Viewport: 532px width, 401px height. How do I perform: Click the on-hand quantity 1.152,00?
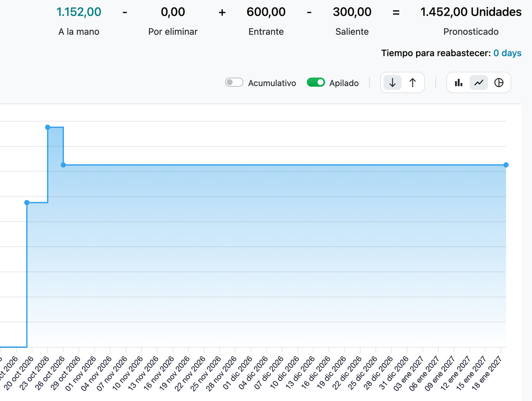coord(79,12)
